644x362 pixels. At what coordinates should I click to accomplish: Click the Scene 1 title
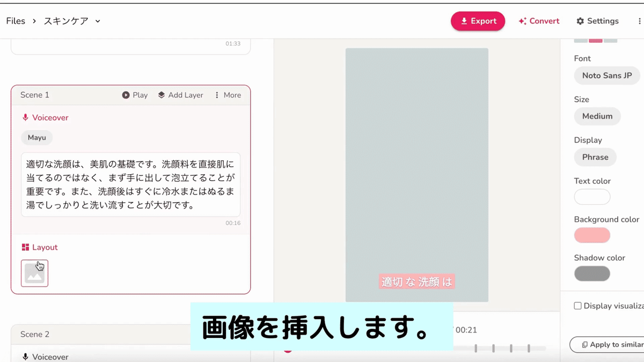pyautogui.click(x=35, y=95)
